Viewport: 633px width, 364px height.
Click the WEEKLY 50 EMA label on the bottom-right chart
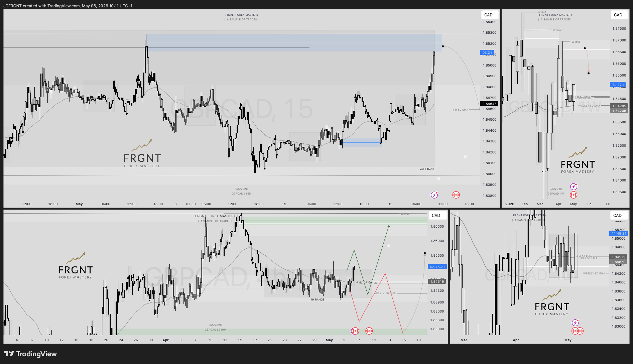tap(594, 273)
